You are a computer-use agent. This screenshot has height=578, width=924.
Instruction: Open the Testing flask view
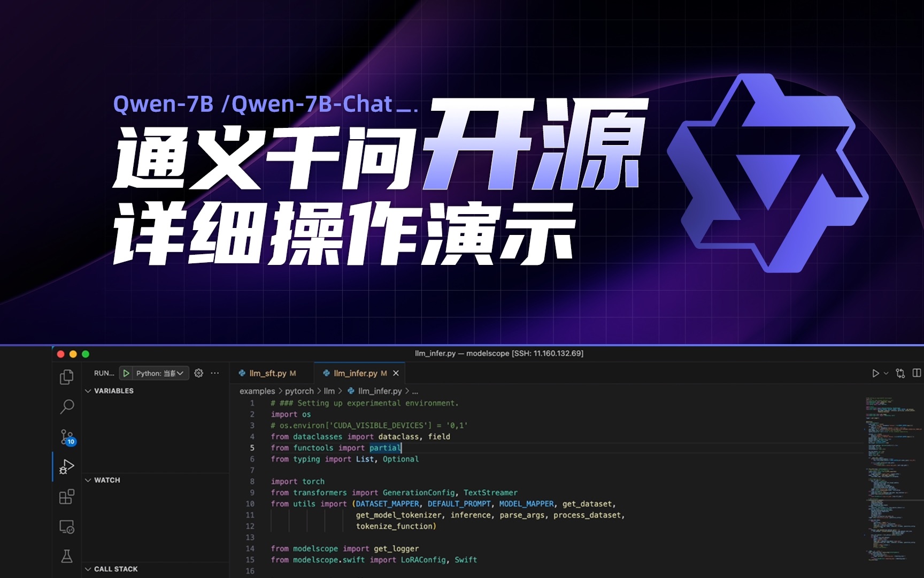66,556
